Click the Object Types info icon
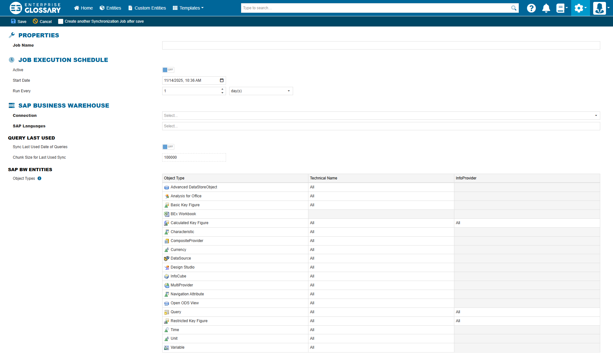Screen dimensions: 613x364 click(40, 178)
